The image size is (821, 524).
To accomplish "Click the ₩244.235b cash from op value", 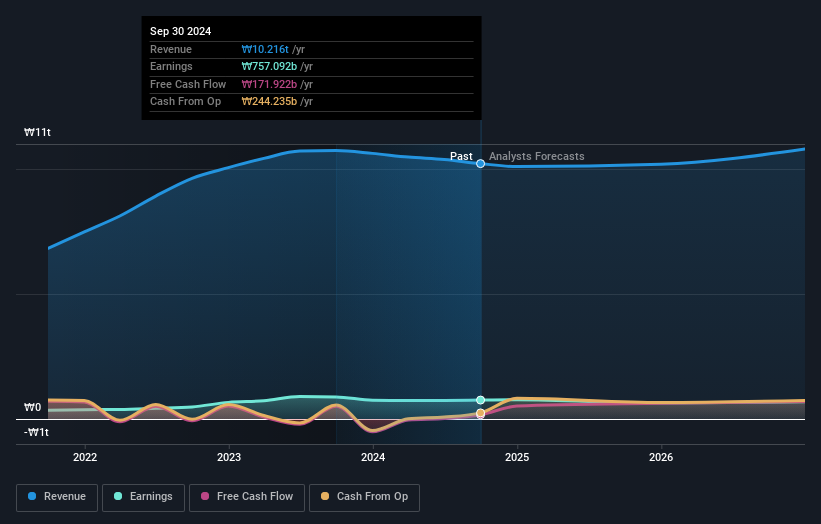I will (x=269, y=102).
